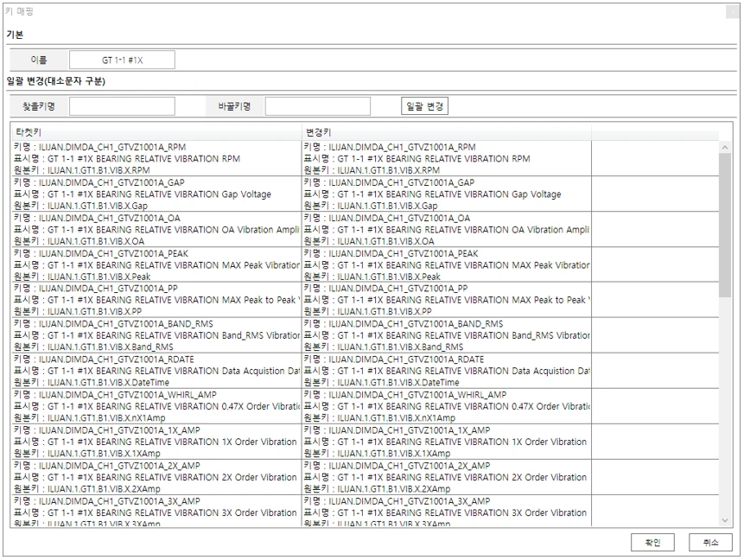The height and width of the screenshot is (560, 744).
Task: Click the vertical scrollbar thumb of the list
Action: 724,225
